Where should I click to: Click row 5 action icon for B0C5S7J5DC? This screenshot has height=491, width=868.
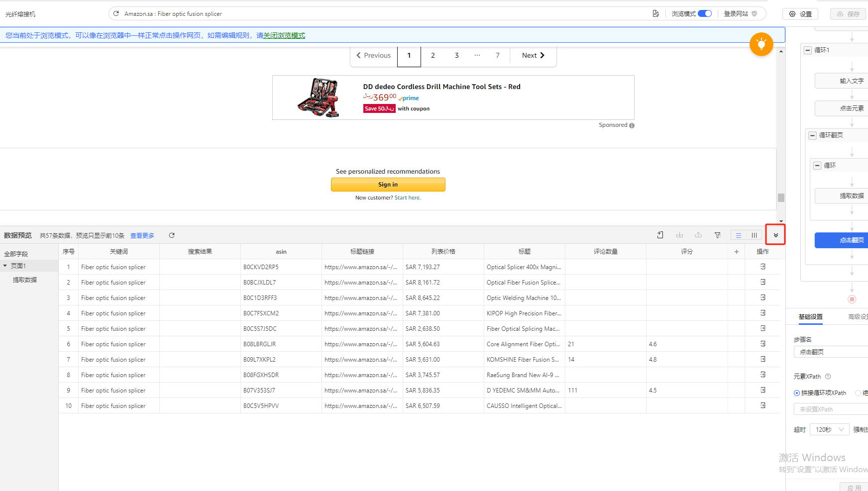(x=762, y=328)
